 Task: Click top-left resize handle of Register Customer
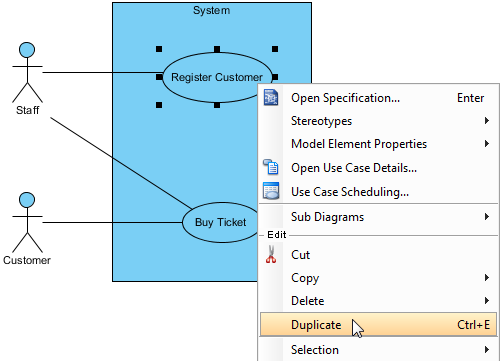click(159, 49)
